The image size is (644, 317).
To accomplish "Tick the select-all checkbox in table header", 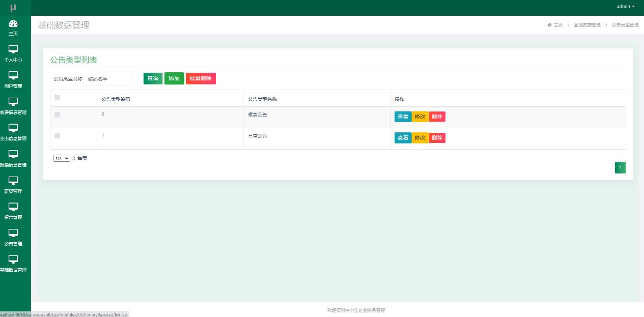I will click(57, 98).
